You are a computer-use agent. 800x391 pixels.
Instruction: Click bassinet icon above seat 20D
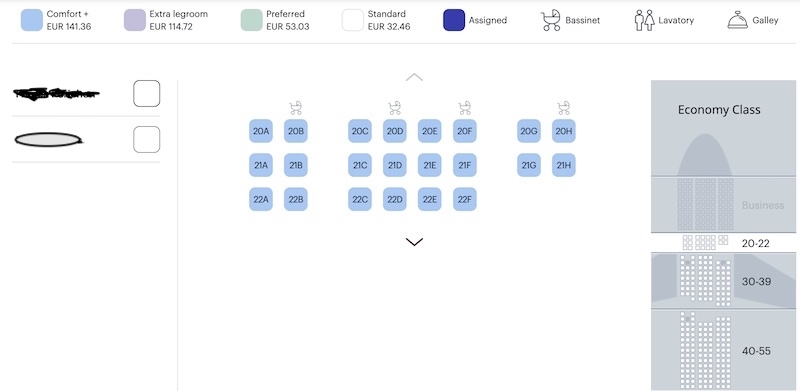tap(394, 108)
